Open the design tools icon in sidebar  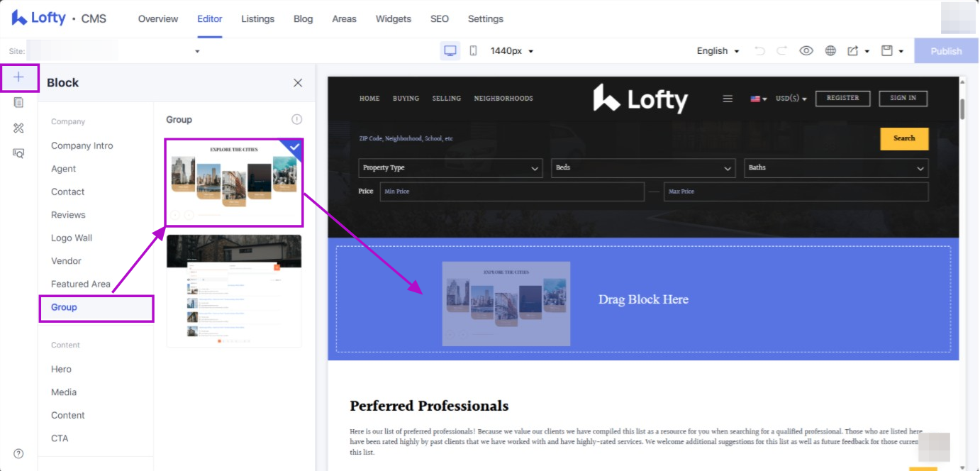point(19,128)
